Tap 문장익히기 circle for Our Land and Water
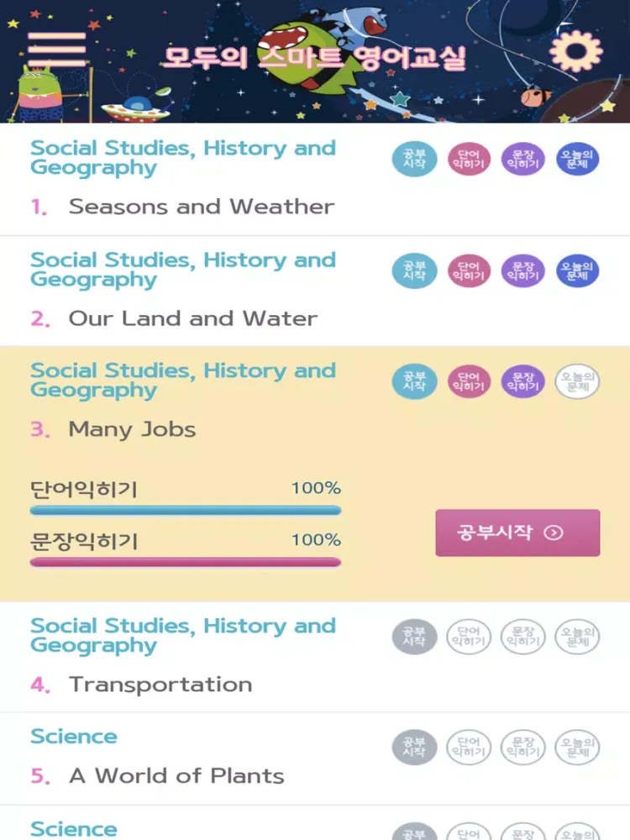Viewport: 630px width, 840px height. click(522, 270)
